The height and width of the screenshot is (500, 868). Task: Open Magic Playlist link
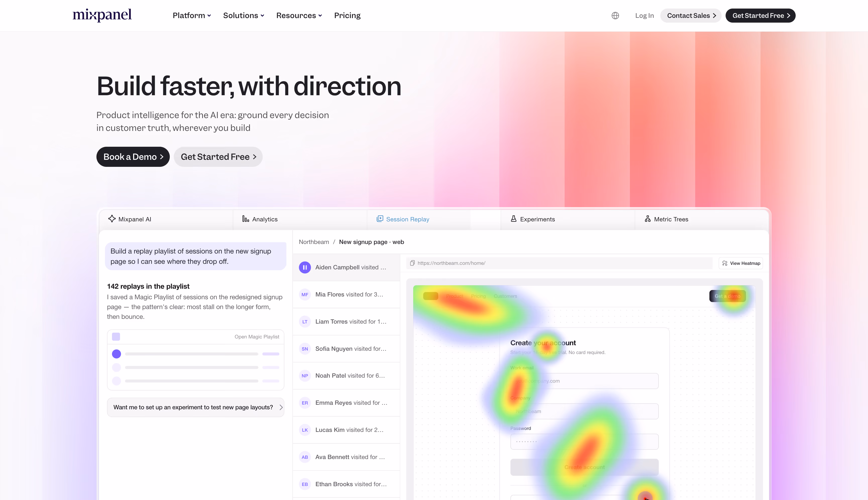click(x=257, y=336)
